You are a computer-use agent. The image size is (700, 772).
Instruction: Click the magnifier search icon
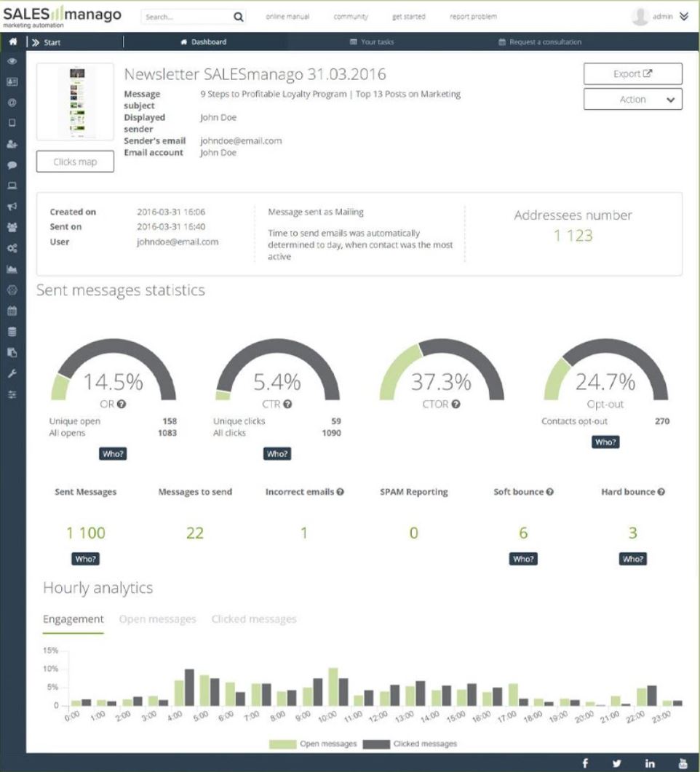238,17
